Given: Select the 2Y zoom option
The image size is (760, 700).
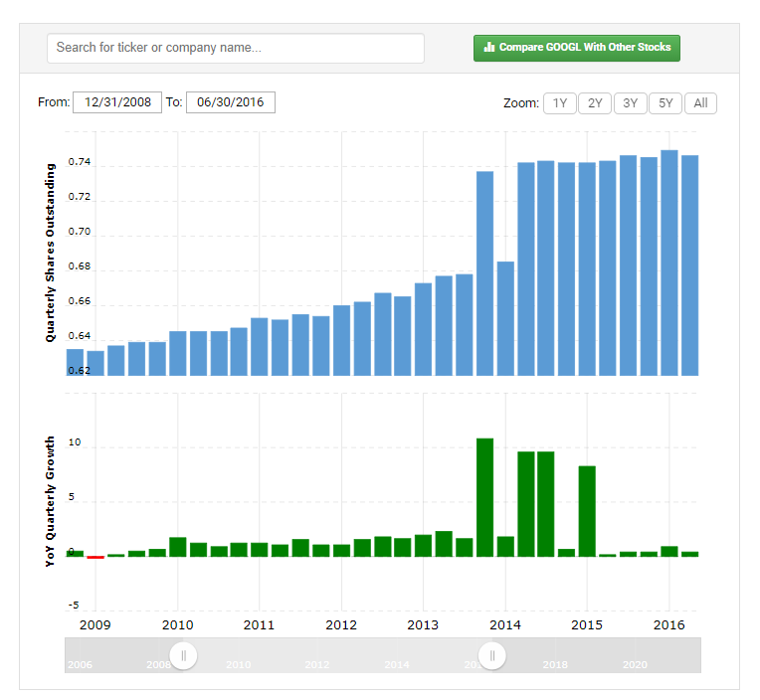Looking at the screenshot, I should coord(595,103).
